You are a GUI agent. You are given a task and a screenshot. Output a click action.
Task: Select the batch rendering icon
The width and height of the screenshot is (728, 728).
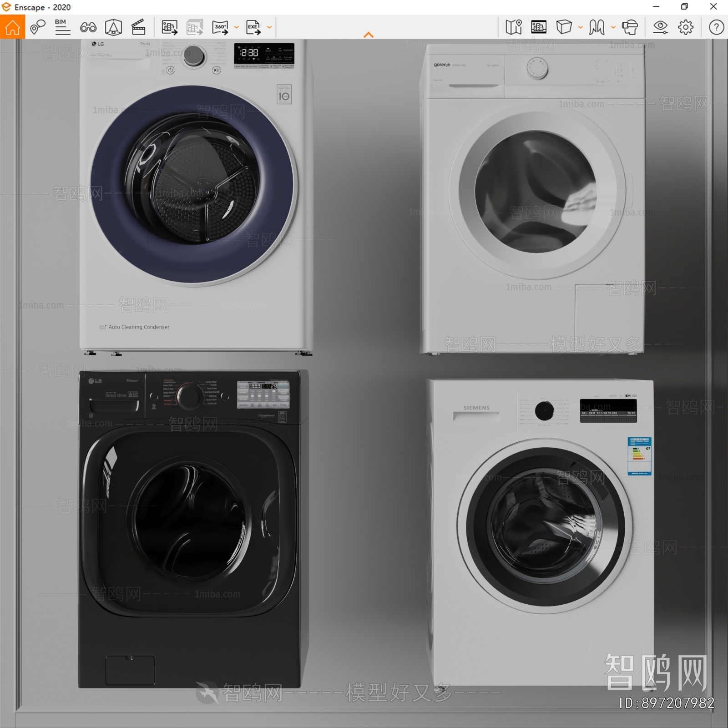click(x=195, y=27)
